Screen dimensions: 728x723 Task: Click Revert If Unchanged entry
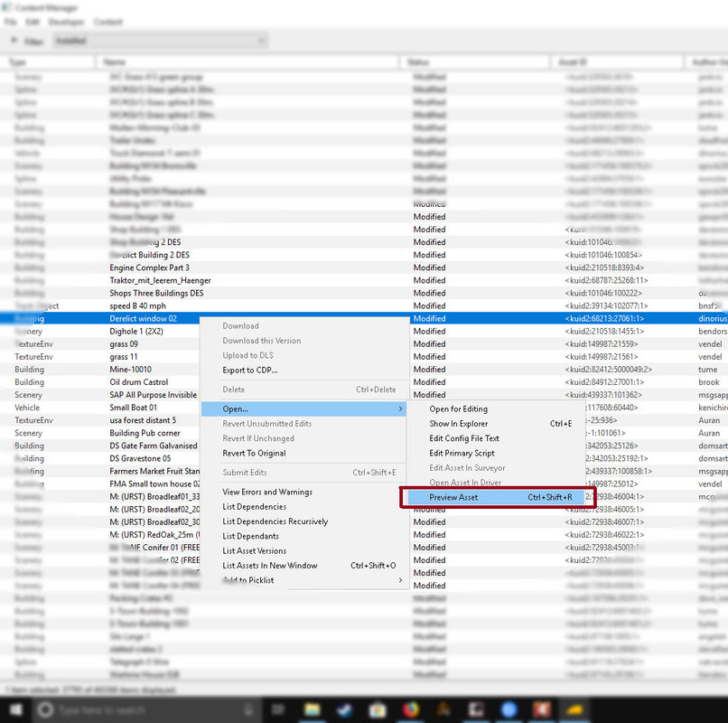click(303, 438)
